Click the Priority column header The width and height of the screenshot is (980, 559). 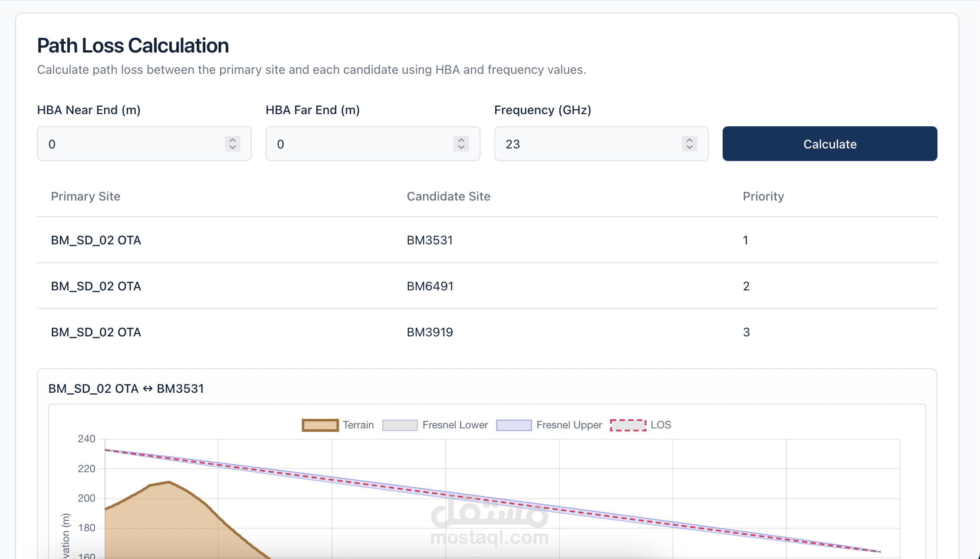pos(763,196)
